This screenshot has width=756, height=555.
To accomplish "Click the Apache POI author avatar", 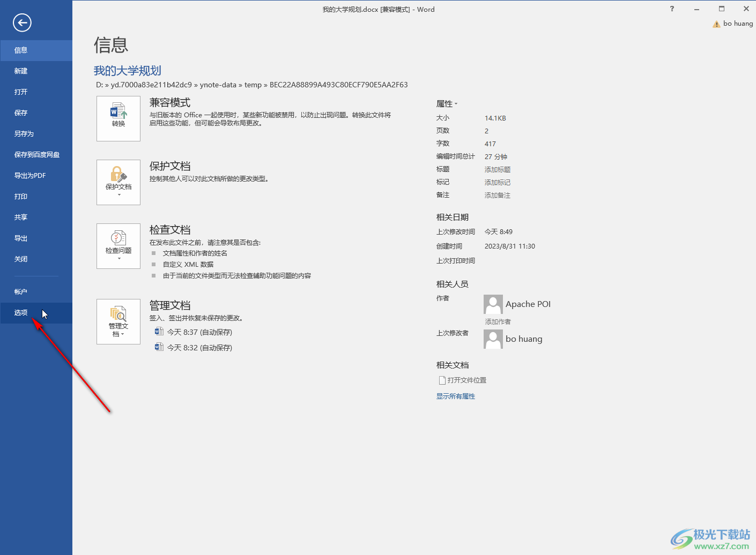I will (x=493, y=304).
